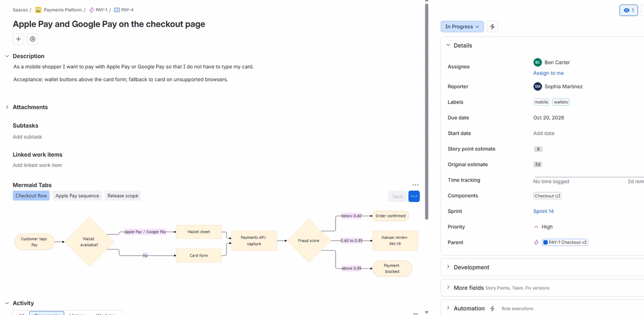Click the Payments Platform project icon in breadcrumb
This screenshot has width=644, height=315.
(38, 10)
